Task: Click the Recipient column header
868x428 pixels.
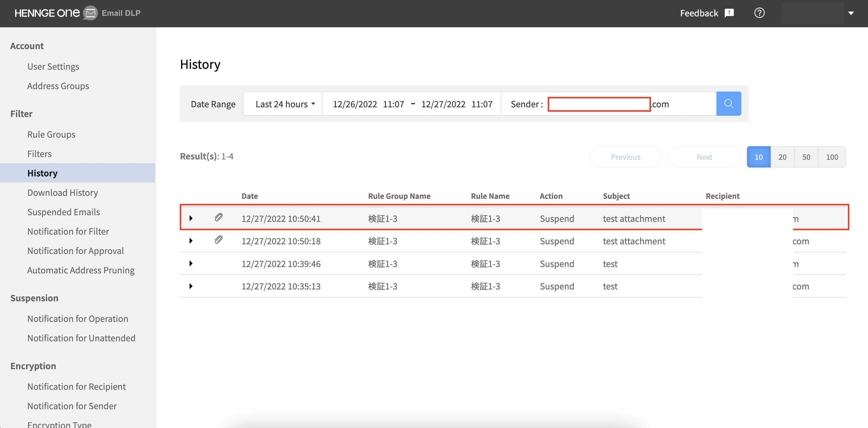Action: 722,196
